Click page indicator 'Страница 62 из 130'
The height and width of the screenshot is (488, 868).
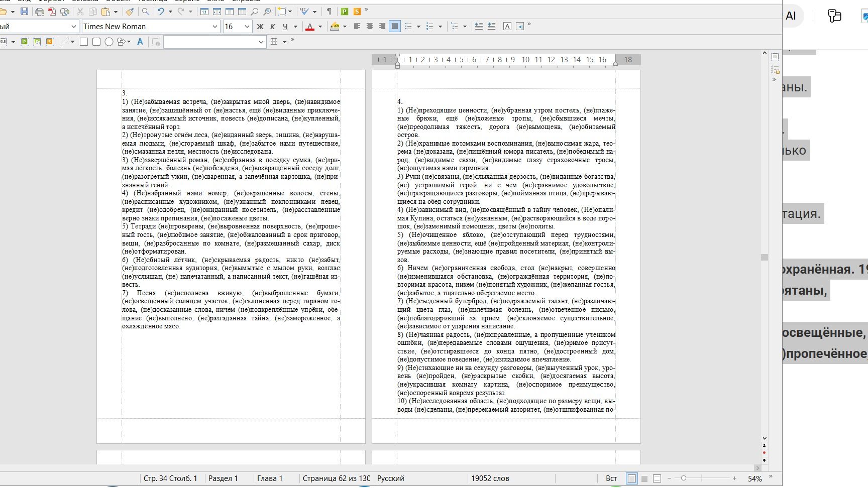click(336, 478)
